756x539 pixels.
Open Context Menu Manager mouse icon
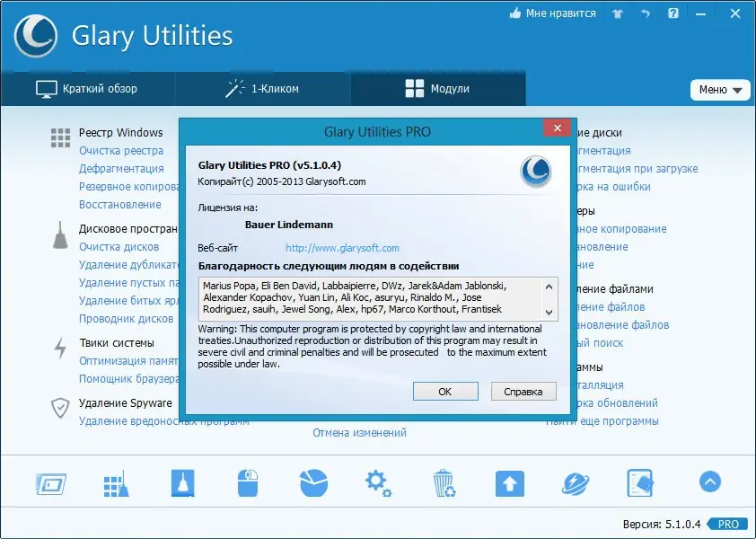pyautogui.click(x=248, y=483)
